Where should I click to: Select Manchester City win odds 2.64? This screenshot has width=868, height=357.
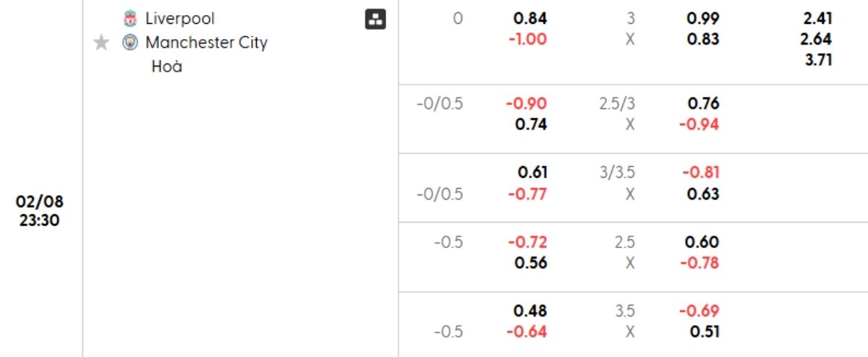click(816, 39)
